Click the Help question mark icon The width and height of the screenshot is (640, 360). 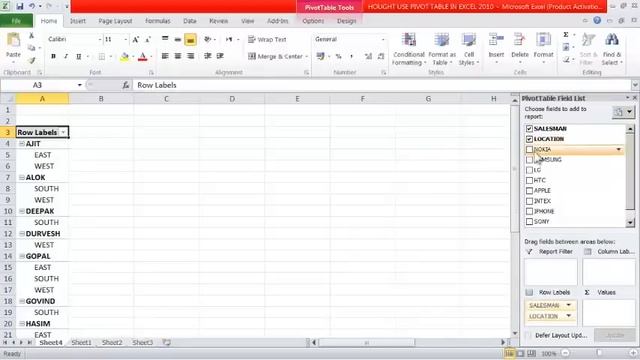pyautogui.click(x=597, y=20)
